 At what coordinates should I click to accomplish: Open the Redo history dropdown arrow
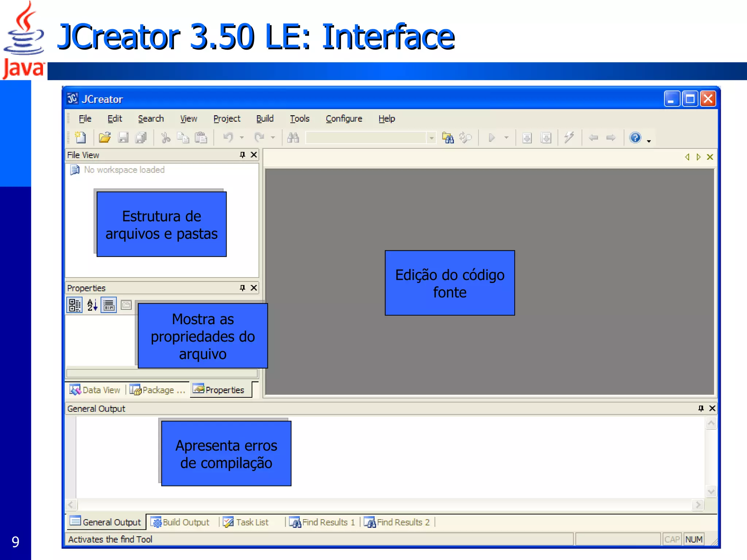272,138
